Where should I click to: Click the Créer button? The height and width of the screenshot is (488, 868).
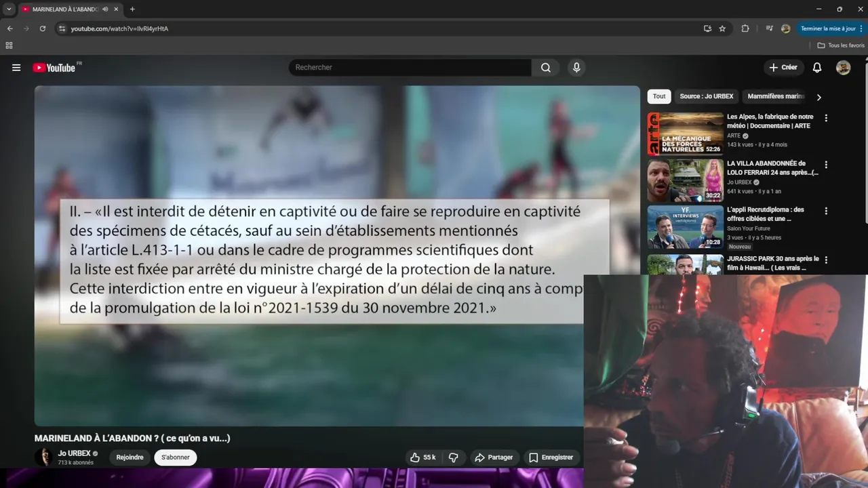tap(783, 68)
